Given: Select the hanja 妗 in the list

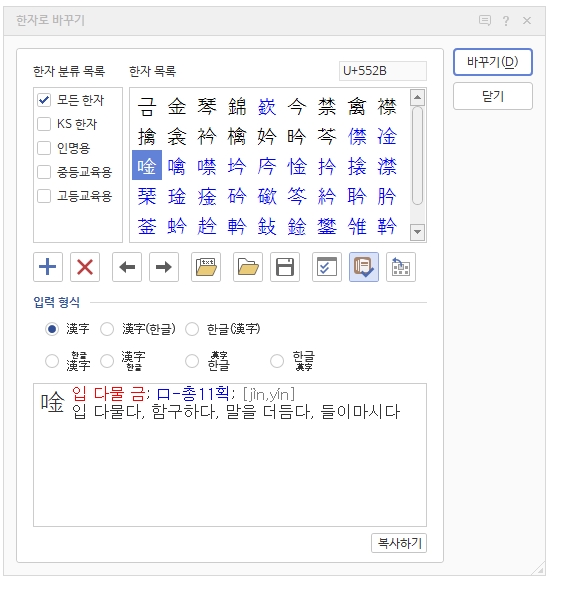Looking at the screenshot, I should pos(267,136).
